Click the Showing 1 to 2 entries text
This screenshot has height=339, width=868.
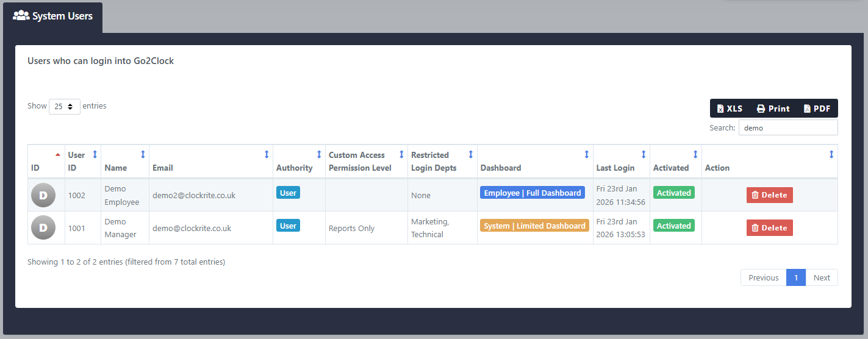126,262
